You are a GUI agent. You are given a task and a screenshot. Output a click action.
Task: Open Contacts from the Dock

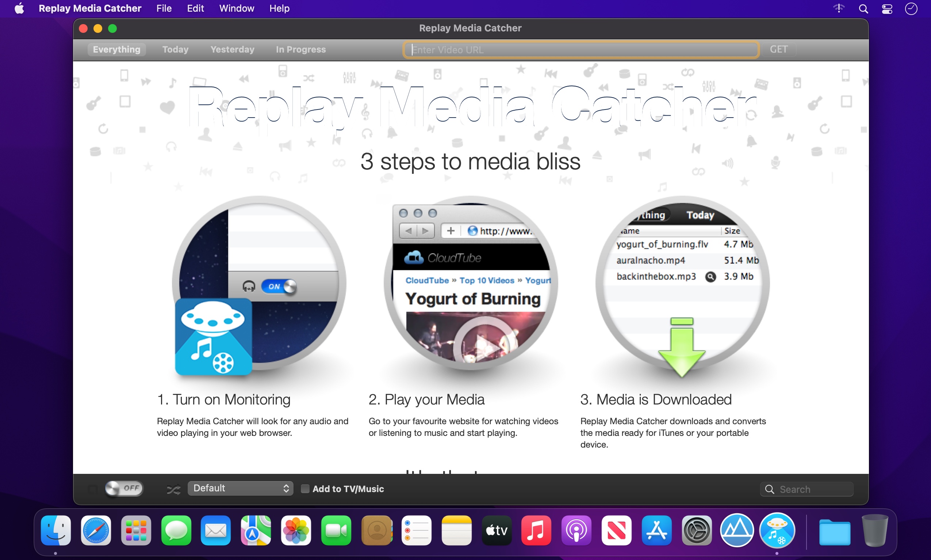(377, 530)
